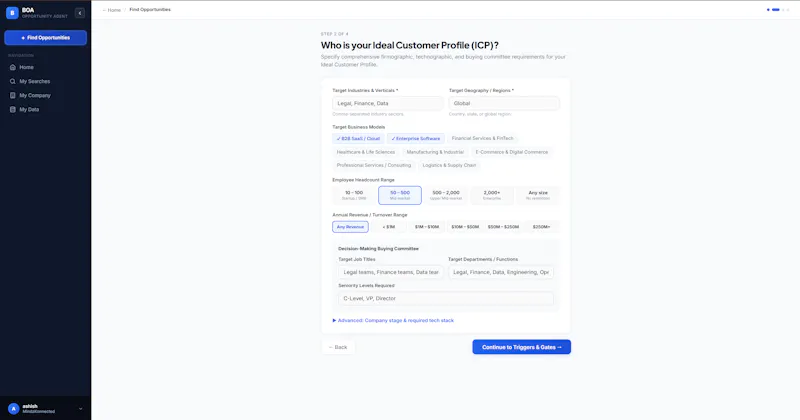Go to Home breadcrumb link
This screenshot has height=420, width=800.
111,10
